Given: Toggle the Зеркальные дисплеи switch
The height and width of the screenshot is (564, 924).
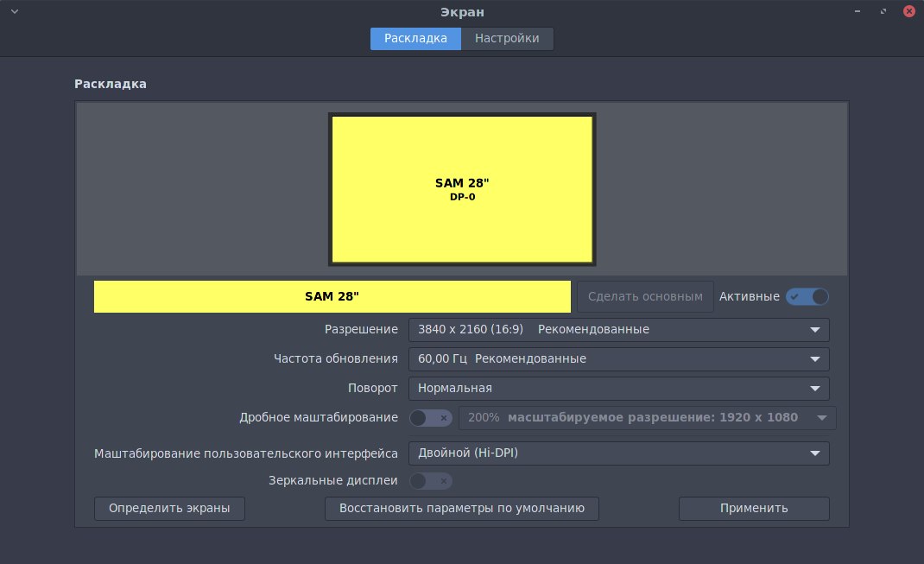Looking at the screenshot, I should point(431,481).
